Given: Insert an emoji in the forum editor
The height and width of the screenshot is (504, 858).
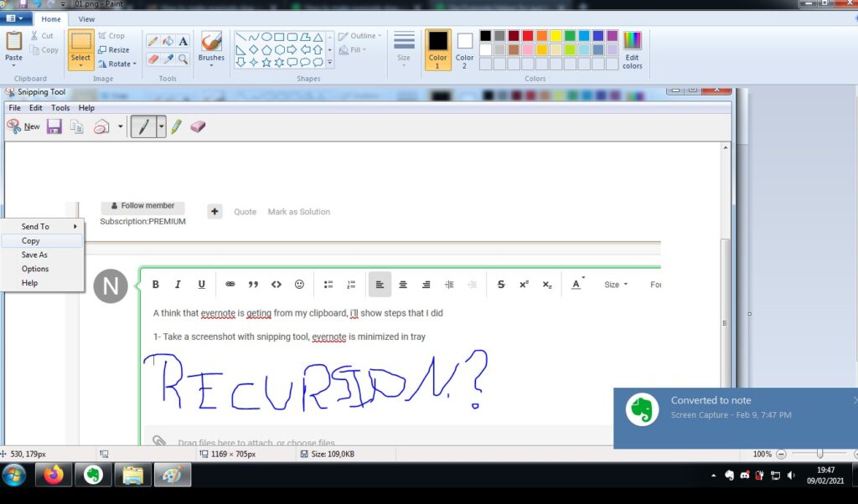Looking at the screenshot, I should point(299,284).
